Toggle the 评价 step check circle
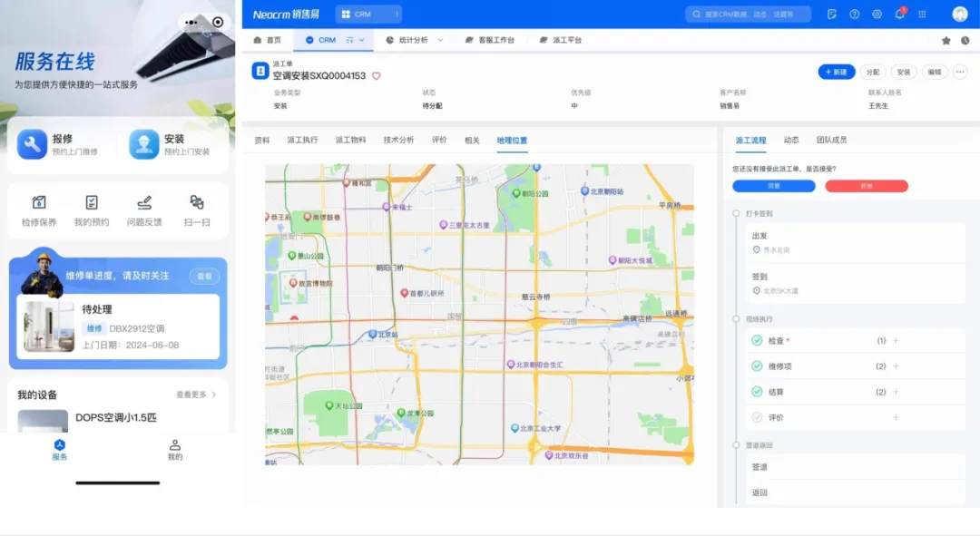Screen dimensions: 980x536 tap(757, 417)
